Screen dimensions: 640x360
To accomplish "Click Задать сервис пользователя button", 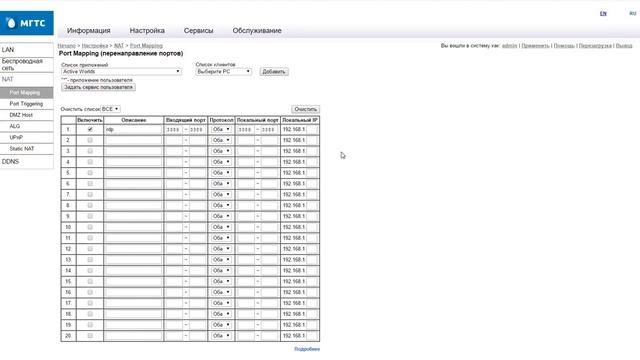I will 98,87.
